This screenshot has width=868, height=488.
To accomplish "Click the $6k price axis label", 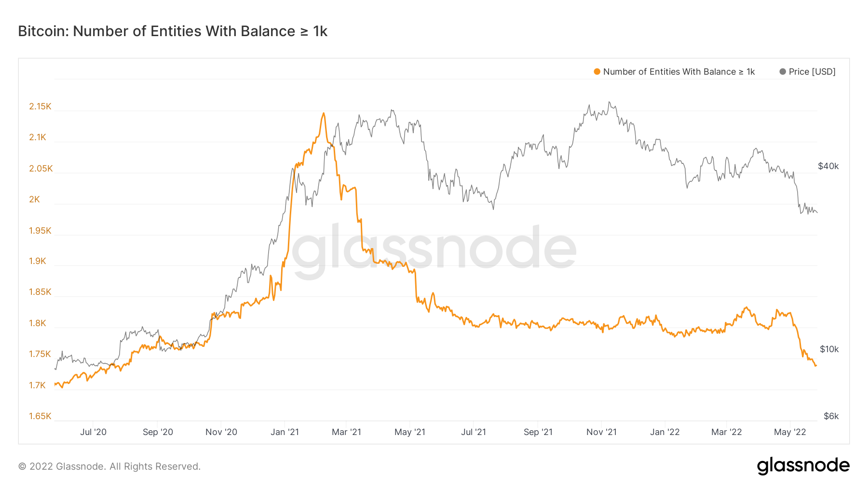I will (831, 416).
